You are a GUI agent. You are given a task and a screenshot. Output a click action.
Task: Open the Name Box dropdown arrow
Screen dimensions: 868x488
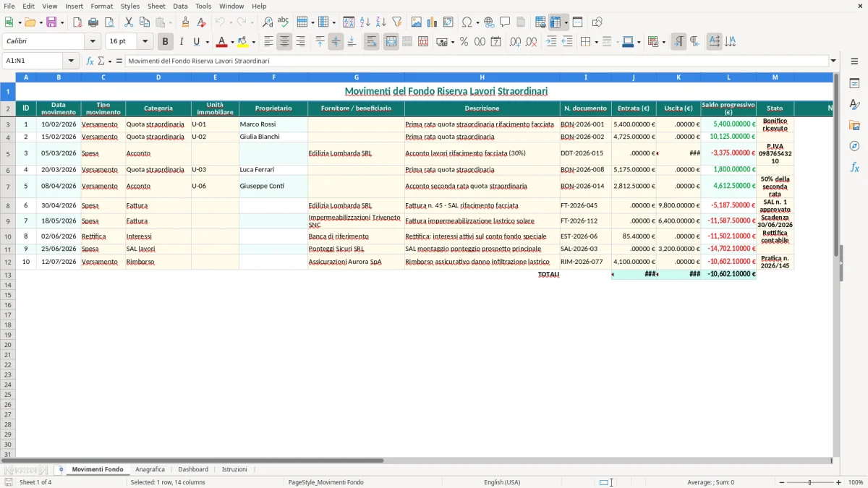[71, 61]
